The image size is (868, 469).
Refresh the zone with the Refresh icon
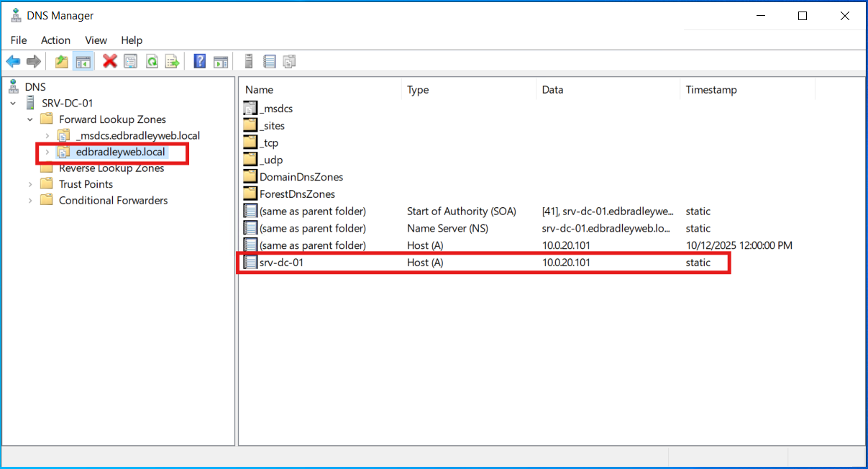tap(151, 61)
